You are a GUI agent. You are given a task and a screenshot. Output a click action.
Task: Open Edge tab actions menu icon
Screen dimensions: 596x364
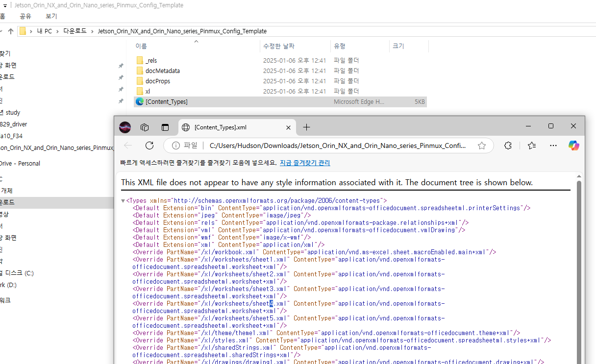click(165, 127)
